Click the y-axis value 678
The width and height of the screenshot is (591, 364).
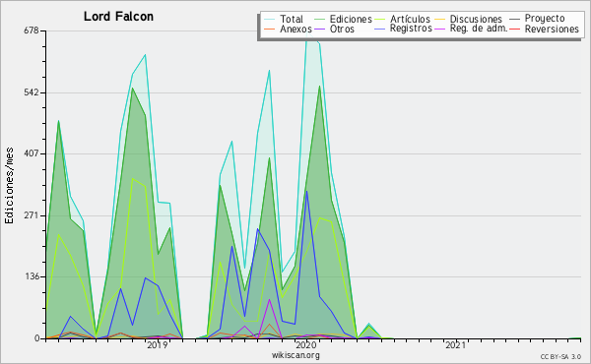pos(32,30)
